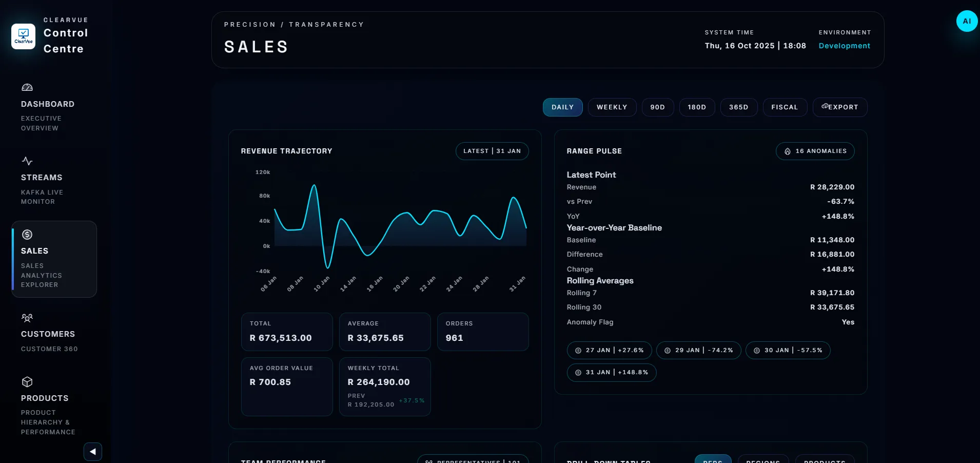Click the AVG ORDER VALUE R 700.85 card
980x463 pixels.
(287, 387)
